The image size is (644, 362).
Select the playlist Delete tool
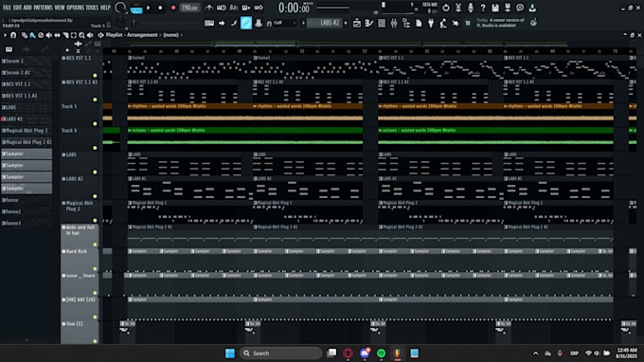[41, 35]
